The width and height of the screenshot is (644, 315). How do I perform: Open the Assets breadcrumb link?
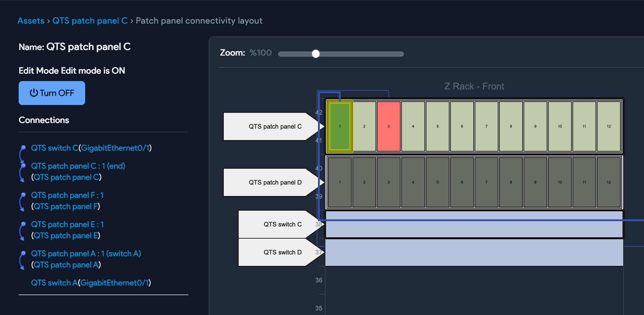[31, 21]
